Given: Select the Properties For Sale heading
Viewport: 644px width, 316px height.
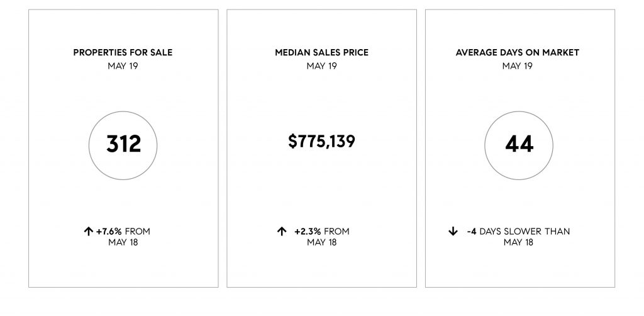Looking at the screenshot, I should [x=123, y=53].
